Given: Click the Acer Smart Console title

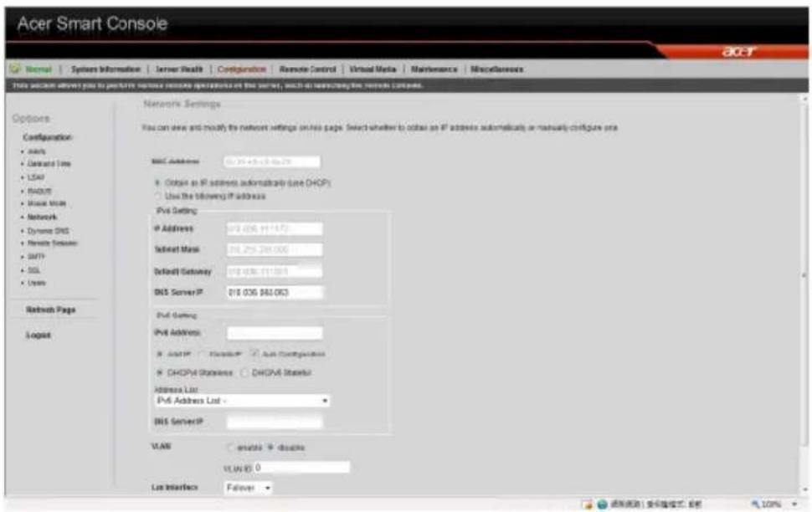Looking at the screenshot, I should 92,23.
